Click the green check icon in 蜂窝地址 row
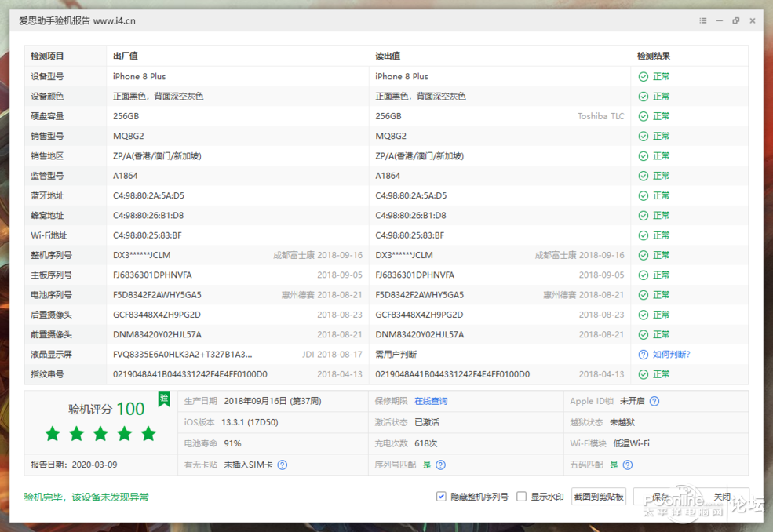773x532 pixels. coord(644,216)
